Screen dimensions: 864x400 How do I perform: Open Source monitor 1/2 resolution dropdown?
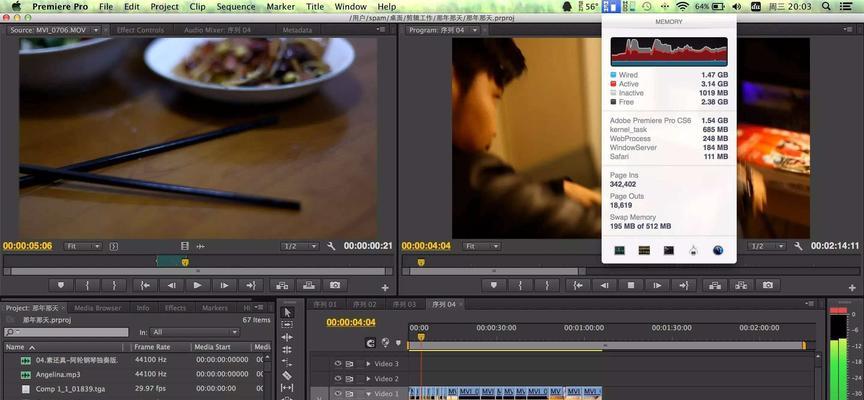point(300,246)
